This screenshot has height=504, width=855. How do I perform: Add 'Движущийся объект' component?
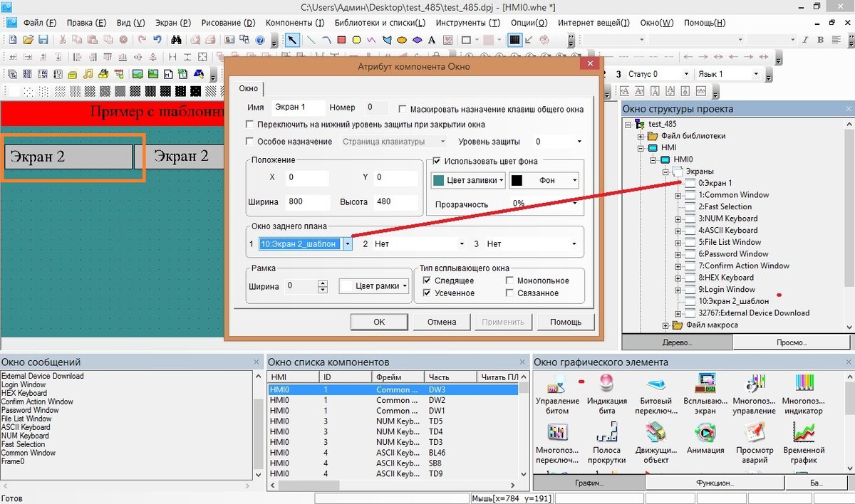tap(655, 443)
